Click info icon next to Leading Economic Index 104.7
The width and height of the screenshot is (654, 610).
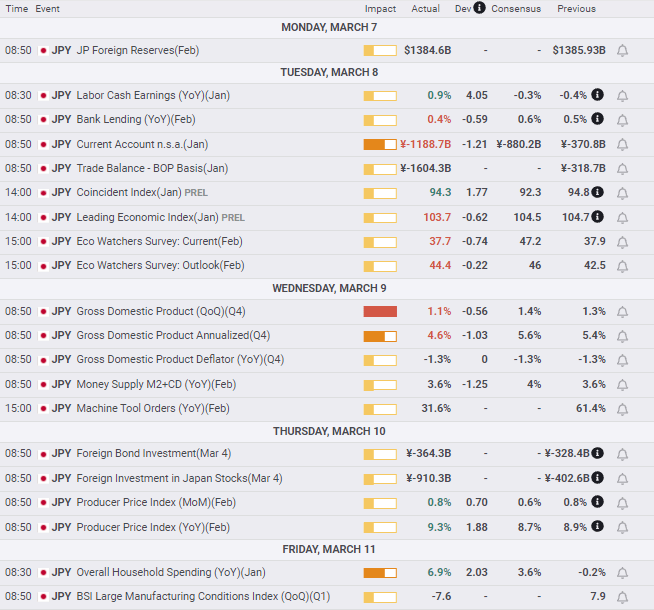pyautogui.click(x=597, y=216)
